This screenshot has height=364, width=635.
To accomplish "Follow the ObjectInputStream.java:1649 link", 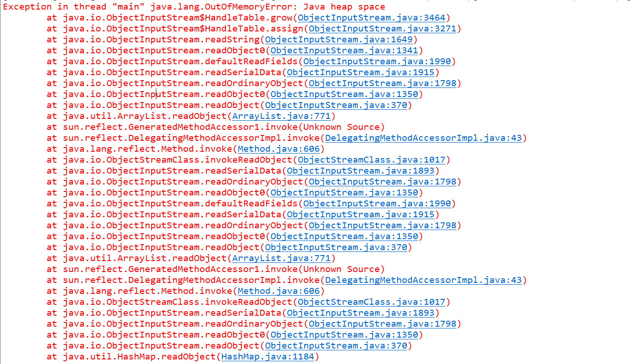I will (x=338, y=40).
